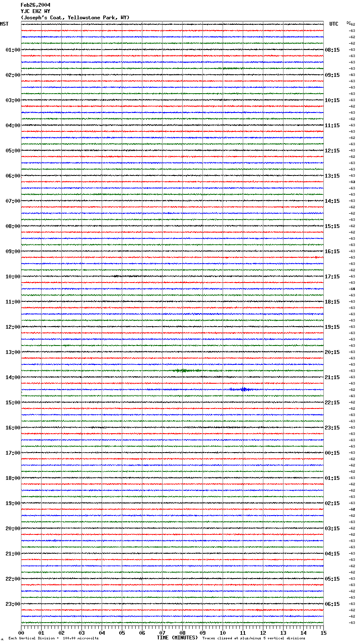The width and height of the screenshot is (357, 644).
Task: Click the blue seismic burst near minute 11
Action: coord(243,390)
